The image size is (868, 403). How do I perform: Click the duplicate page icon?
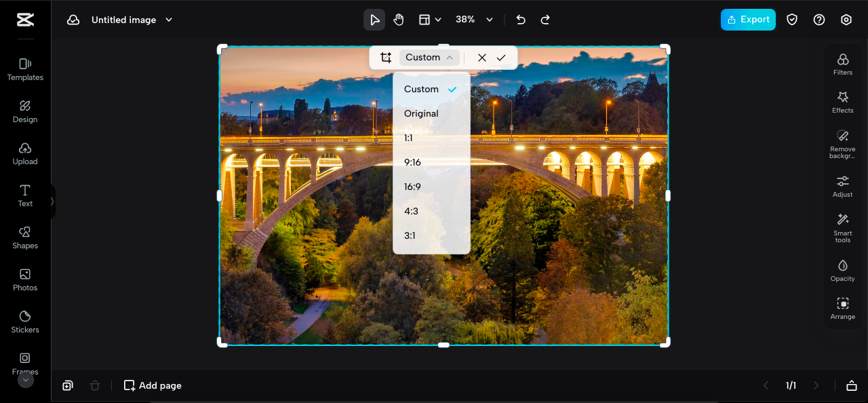[x=68, y=385]
